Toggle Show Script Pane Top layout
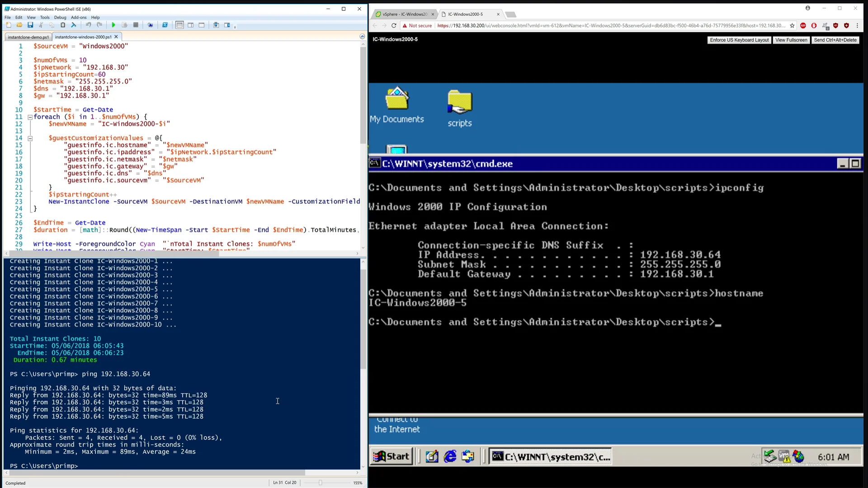The width and height of the screenshot is (868, 488). pos(179,25)
